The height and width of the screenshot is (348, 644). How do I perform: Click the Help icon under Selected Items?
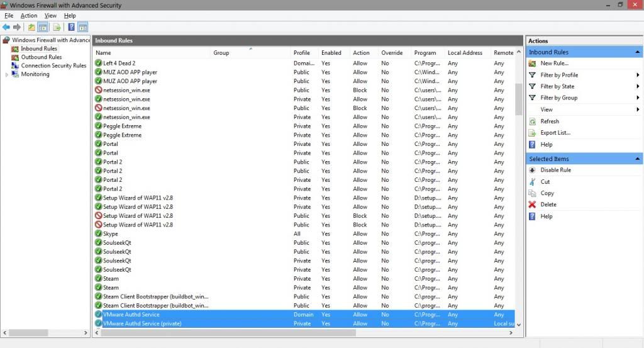(532, 216)
